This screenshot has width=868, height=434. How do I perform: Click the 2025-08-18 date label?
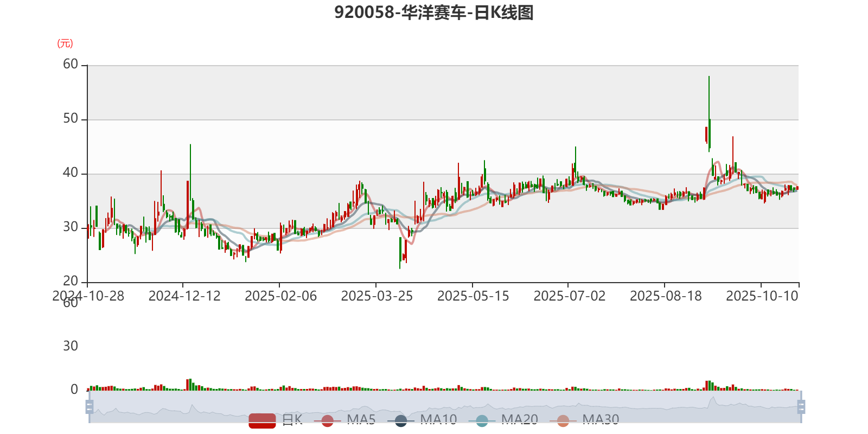point(666,296)
